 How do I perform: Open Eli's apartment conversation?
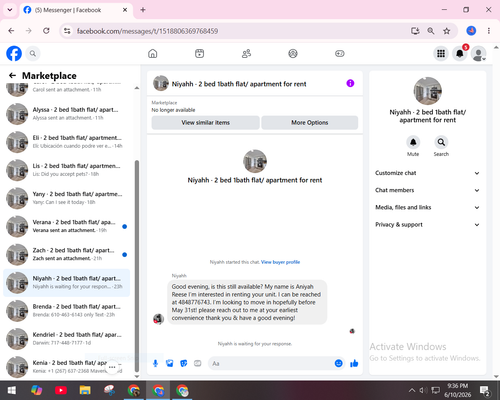[x=67, y=142]
